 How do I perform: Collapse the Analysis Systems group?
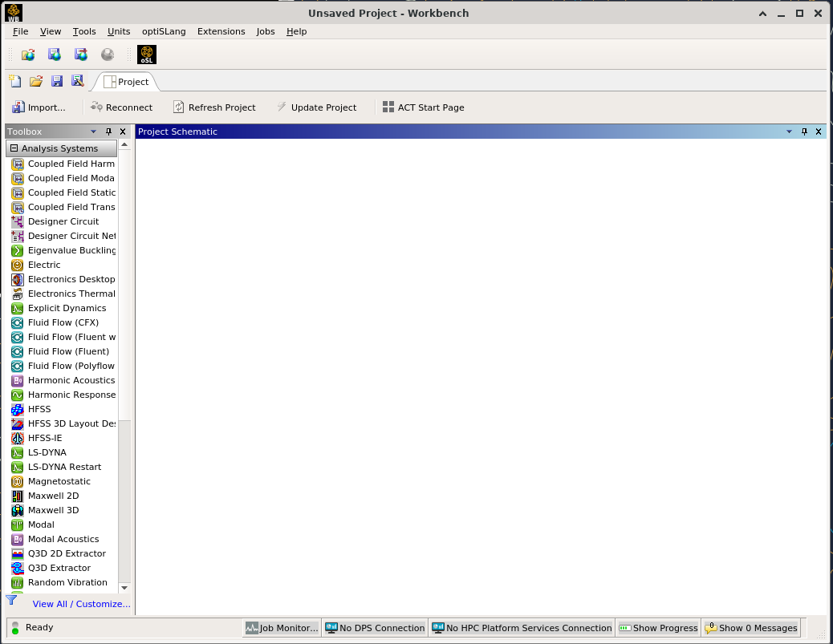tap(14, 148)
